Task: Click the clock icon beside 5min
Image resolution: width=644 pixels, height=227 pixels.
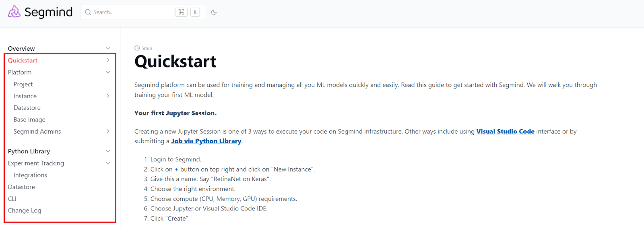Action: pyautogui.click(x=137, y=48)
